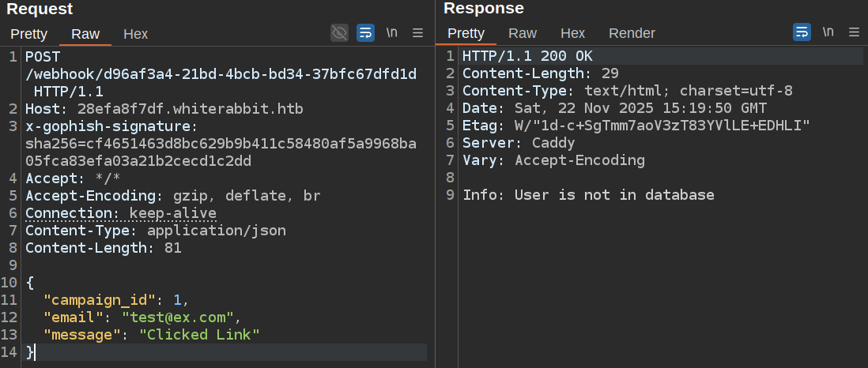This screenshot has width=868, height=368.
Task: Toggle response non-printable characters (\n) icon
Action: (828, 32)
